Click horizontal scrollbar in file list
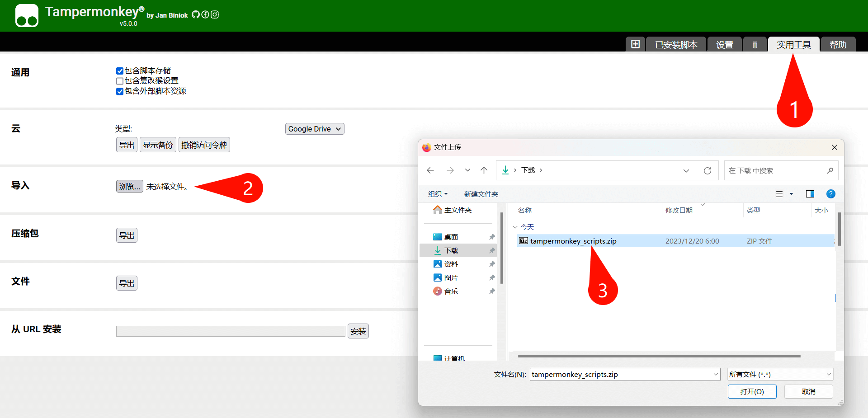 coord(659,356)
